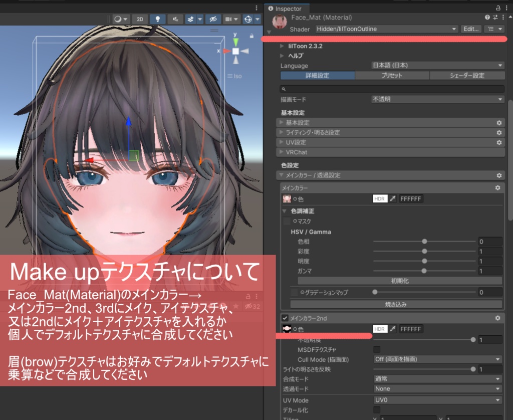513x420 pixels.
Task: Toggle effects visibility in the Scene view toolbar
Action: 191,19
